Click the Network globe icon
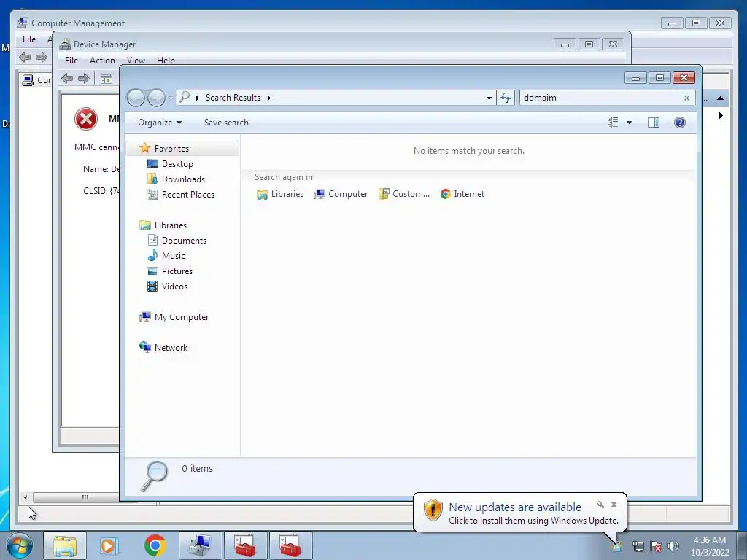 pyautogui.click(x=145, y=347)
